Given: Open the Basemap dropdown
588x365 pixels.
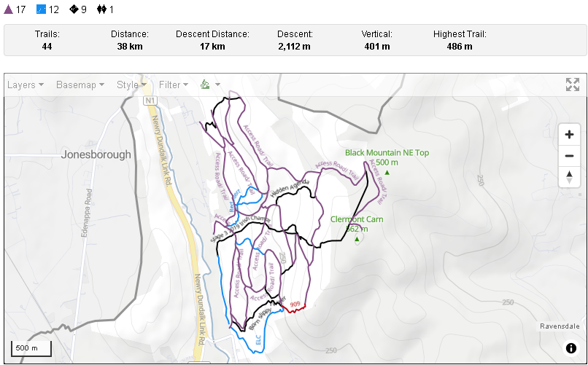Looking at the screenshot, I should pos(80,85).
